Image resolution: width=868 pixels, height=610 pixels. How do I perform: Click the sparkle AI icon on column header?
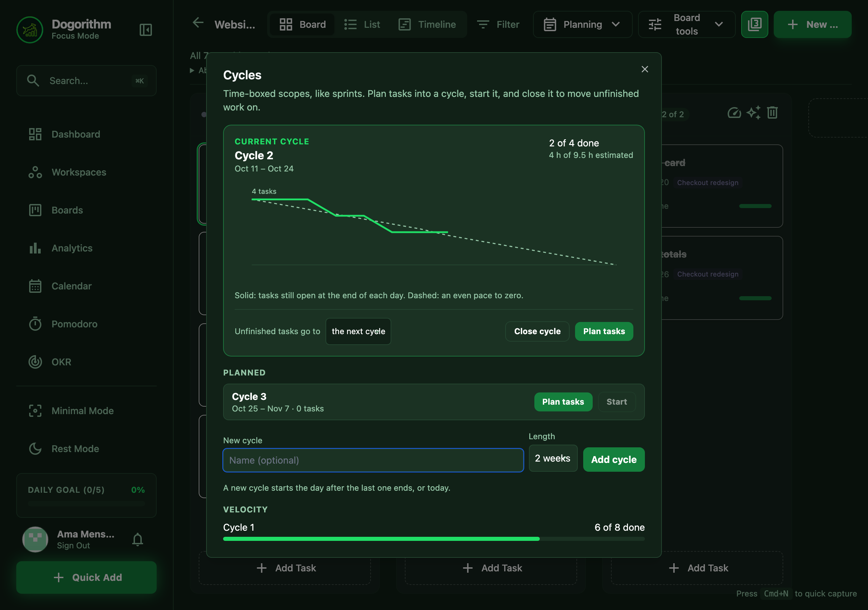pyautogui.click(x=753, y=113)
